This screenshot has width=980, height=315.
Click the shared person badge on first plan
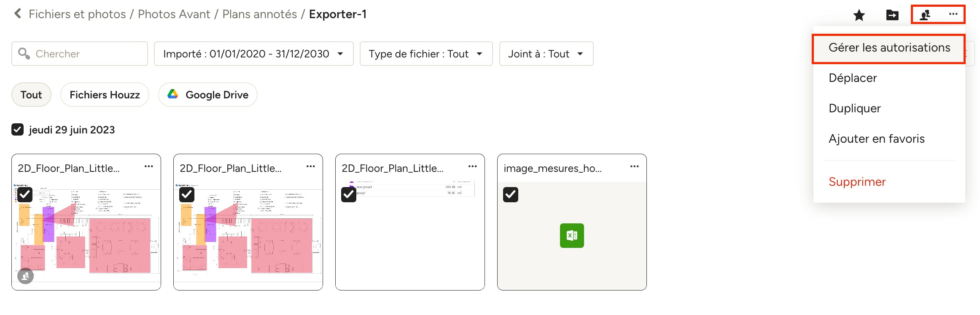pyautogui.click(x=25, y=276)
